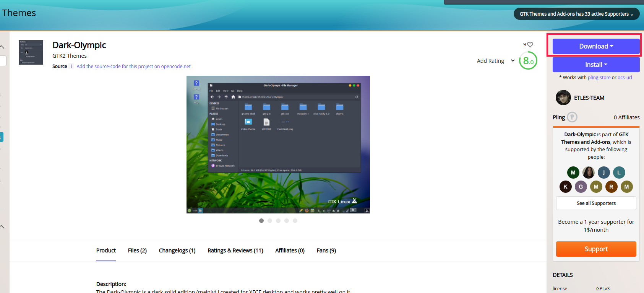Click the DETAILS heading
The width and height of the screenshot is (644, 293).
tap(563, 275)
